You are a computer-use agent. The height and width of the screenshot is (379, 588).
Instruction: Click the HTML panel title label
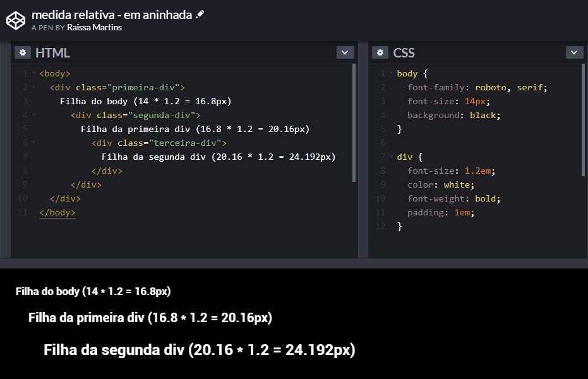point(52,53)
